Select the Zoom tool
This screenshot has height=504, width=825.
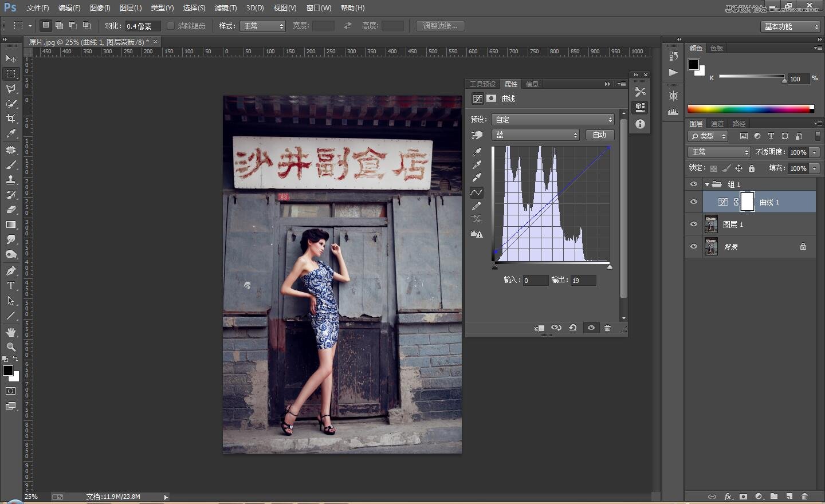11,347
